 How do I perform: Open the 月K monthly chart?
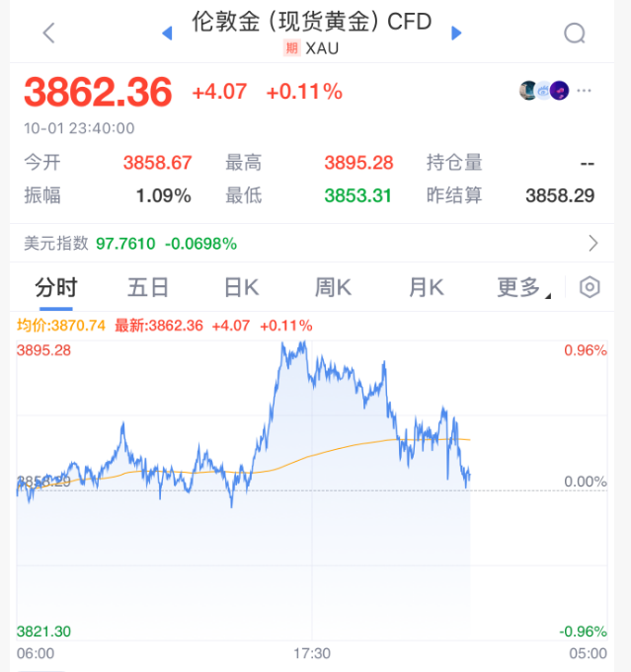[x=426, y=287]
